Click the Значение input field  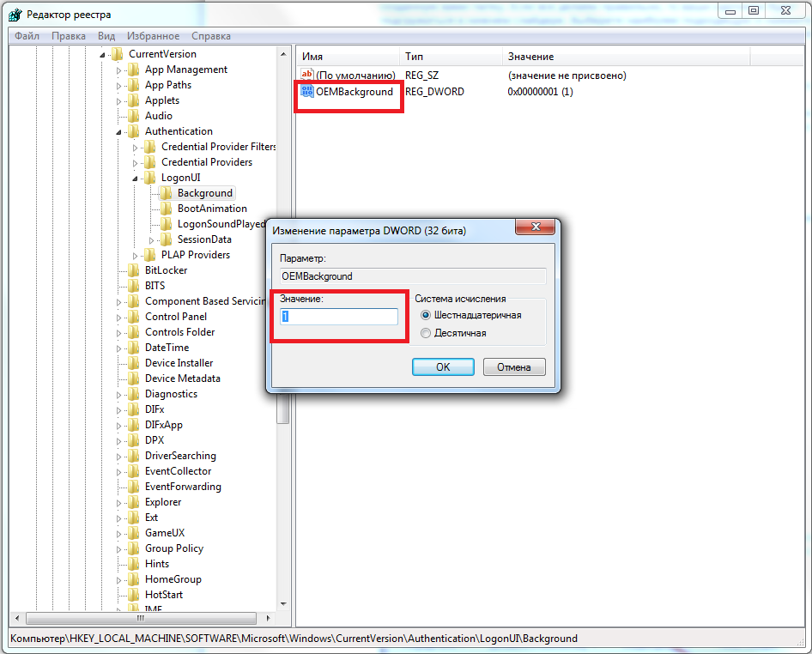[x=339, y=317]
